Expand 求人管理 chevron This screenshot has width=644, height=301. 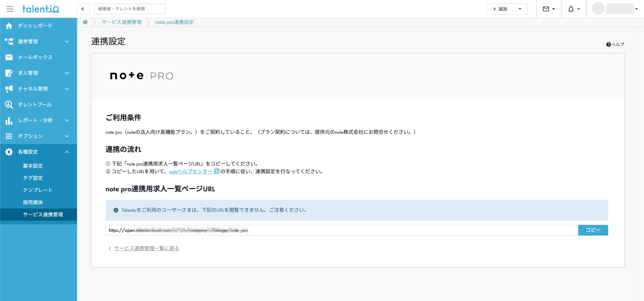67,73
